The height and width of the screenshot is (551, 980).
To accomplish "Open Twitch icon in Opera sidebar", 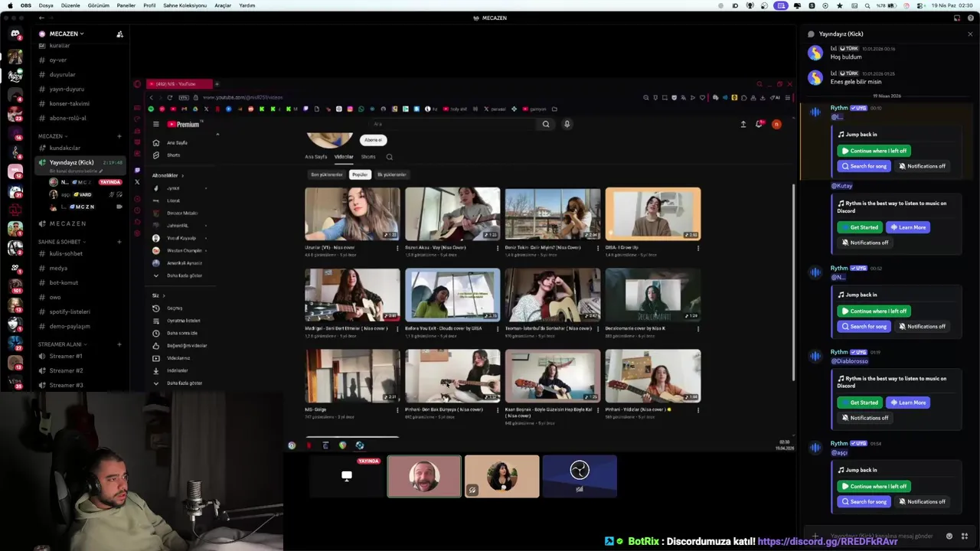I will [137, 170].
